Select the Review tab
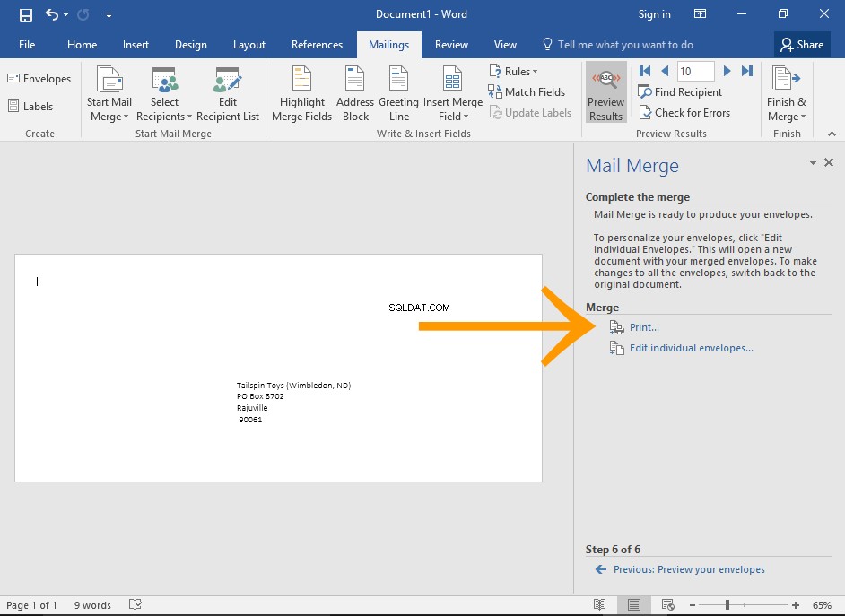The height and width of the screenshot is (616, 845). (451, 45)
